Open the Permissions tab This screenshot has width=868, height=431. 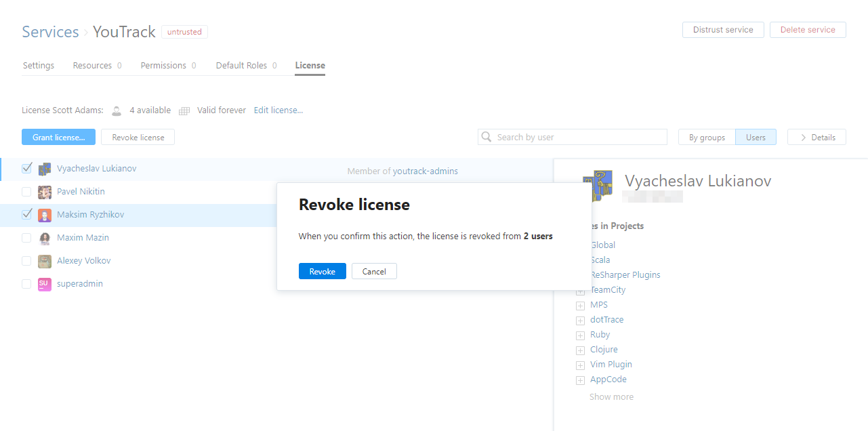pos(168,66)
